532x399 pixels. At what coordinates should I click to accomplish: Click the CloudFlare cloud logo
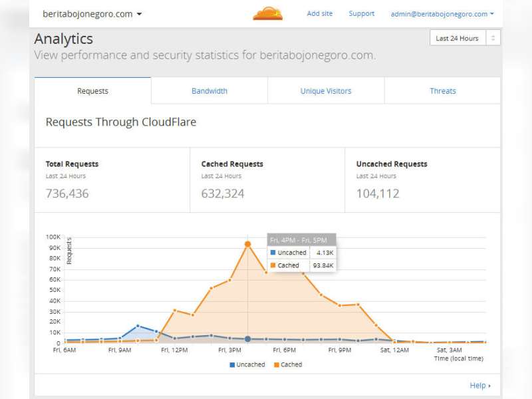[x=267, y=13]
